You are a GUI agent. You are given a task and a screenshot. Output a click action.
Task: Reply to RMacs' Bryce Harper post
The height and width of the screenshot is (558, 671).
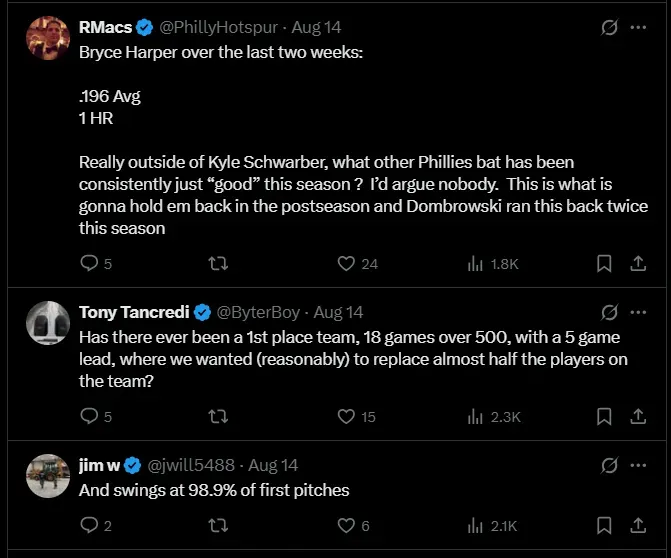click(x=89, y=264)
